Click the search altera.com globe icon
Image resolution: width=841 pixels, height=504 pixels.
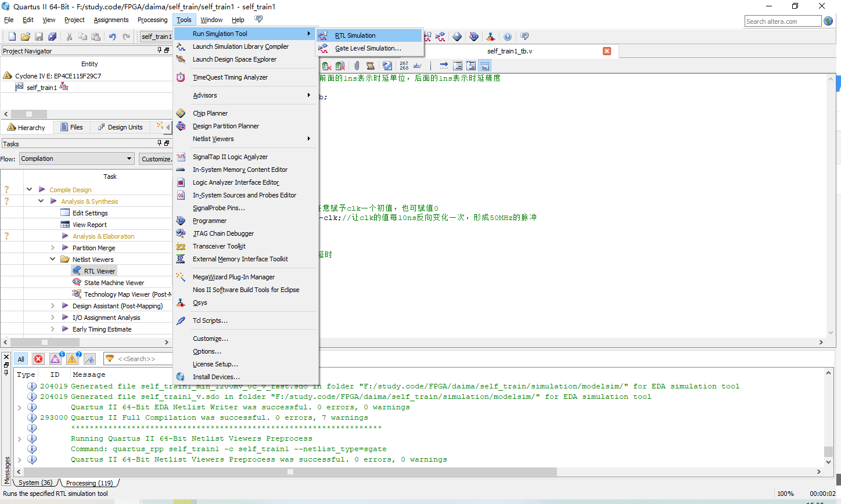(828, 21)
